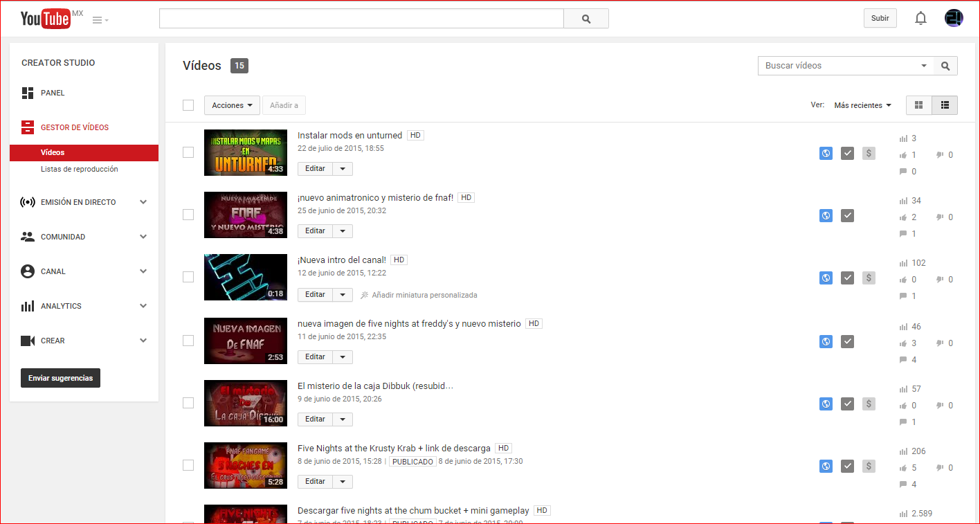The width and height of the screenshot is (980, 524).
Task: Click the Comunidad people icon
Action: click(x=28, y=237)
